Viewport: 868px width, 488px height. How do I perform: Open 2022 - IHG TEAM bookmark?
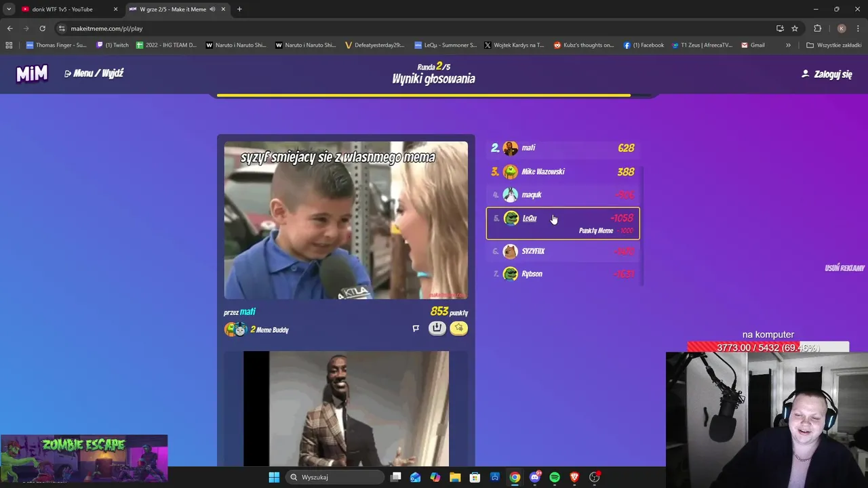click(x=167, y=45)
